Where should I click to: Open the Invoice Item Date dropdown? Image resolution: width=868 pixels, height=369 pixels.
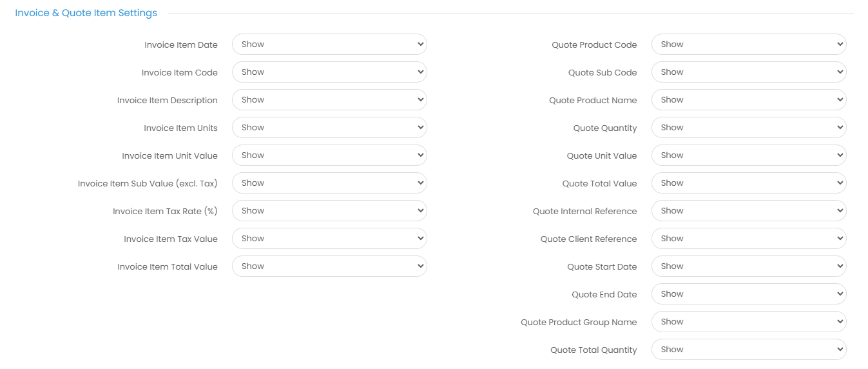point(329,45)
